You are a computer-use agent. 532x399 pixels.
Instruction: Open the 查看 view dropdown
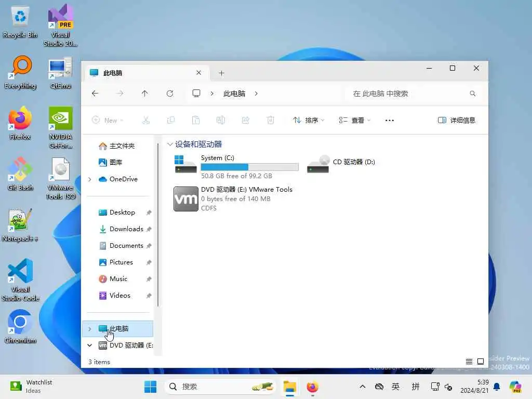[355, 120]
